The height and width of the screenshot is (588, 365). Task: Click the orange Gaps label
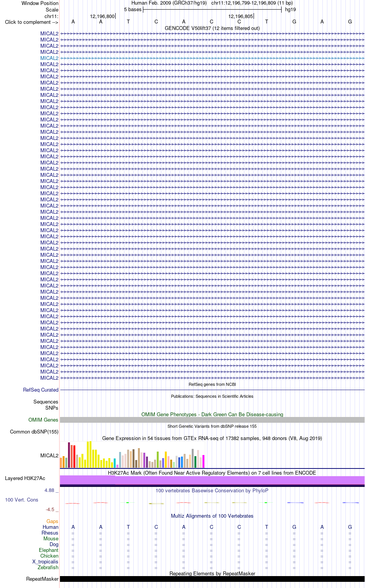pyautogui.click(x=52, y=521)
